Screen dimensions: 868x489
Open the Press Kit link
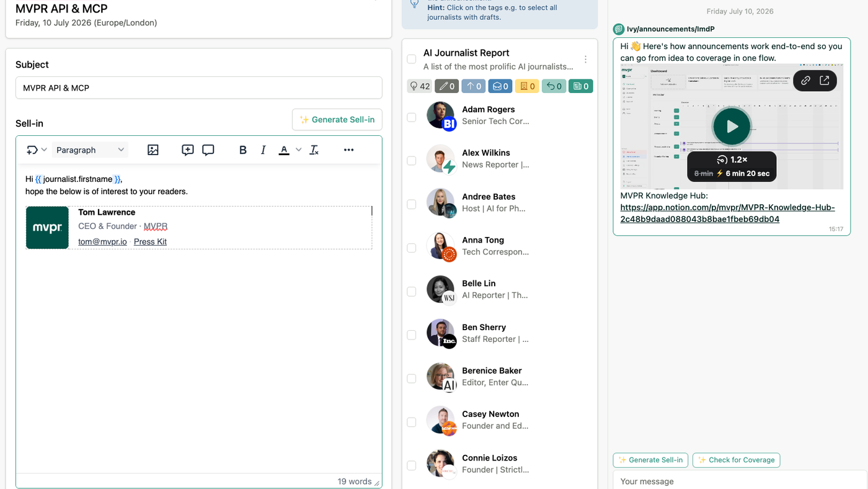point(150,241)
